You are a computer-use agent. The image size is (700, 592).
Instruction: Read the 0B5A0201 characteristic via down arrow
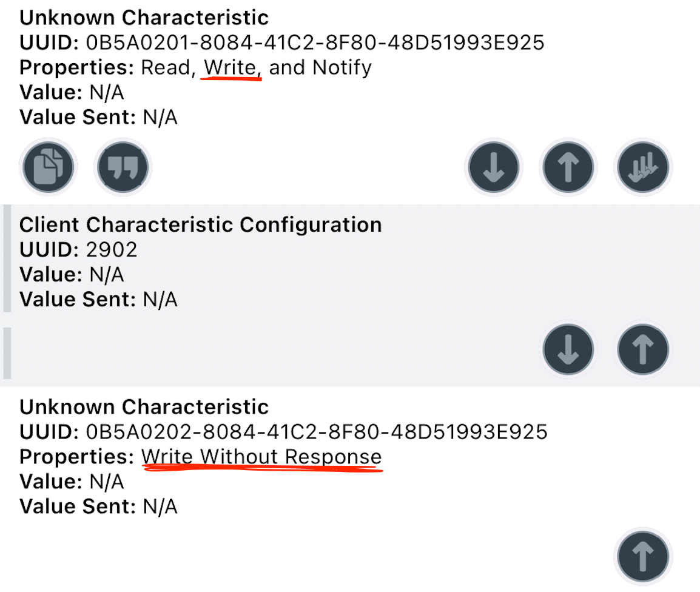coord(493,167)
